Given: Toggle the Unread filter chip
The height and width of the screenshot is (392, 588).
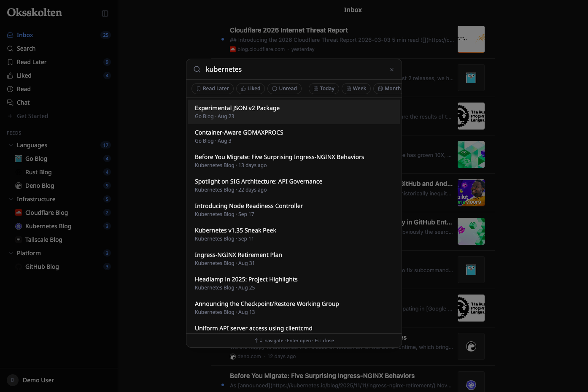Looking at the screenshot, I should [284, 89].
